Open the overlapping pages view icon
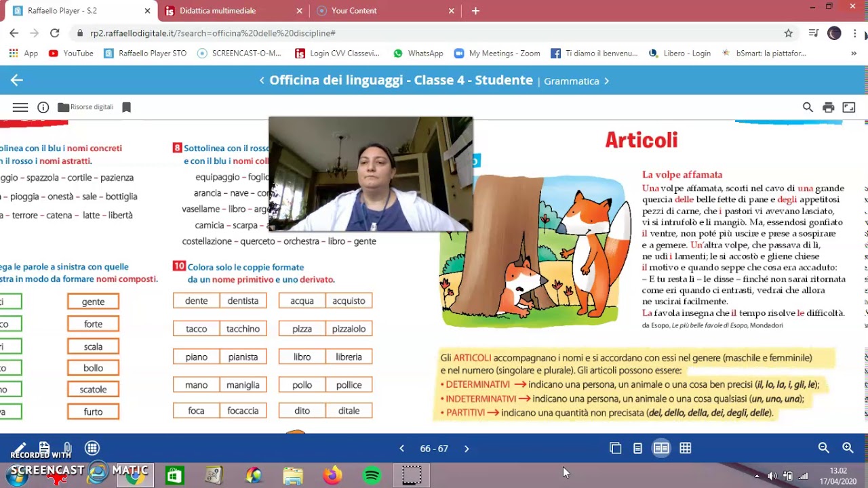Screen dimensions: 868x488 coord(615,448)
